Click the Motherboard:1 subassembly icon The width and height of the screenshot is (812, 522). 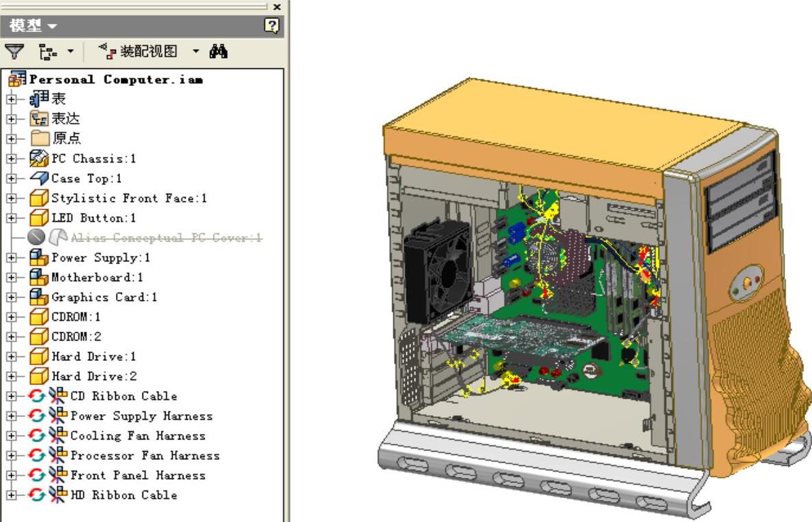point(39,277)
